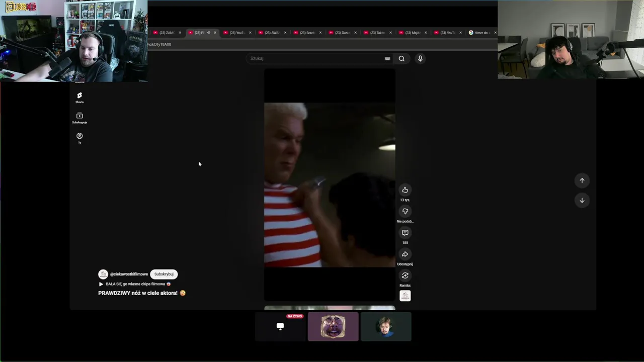Close the '(23) AWAN' tab

pyautogui.click(x=285, y=33)
